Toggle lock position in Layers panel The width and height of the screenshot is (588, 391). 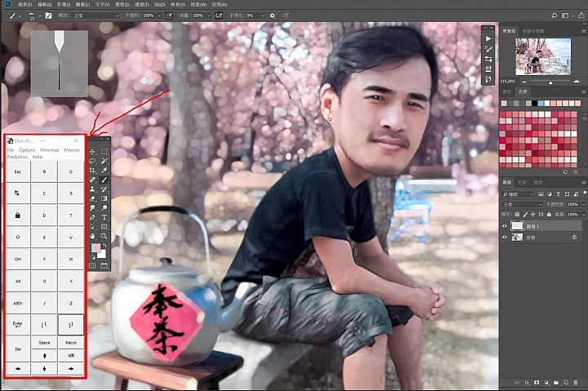point(532,215)
